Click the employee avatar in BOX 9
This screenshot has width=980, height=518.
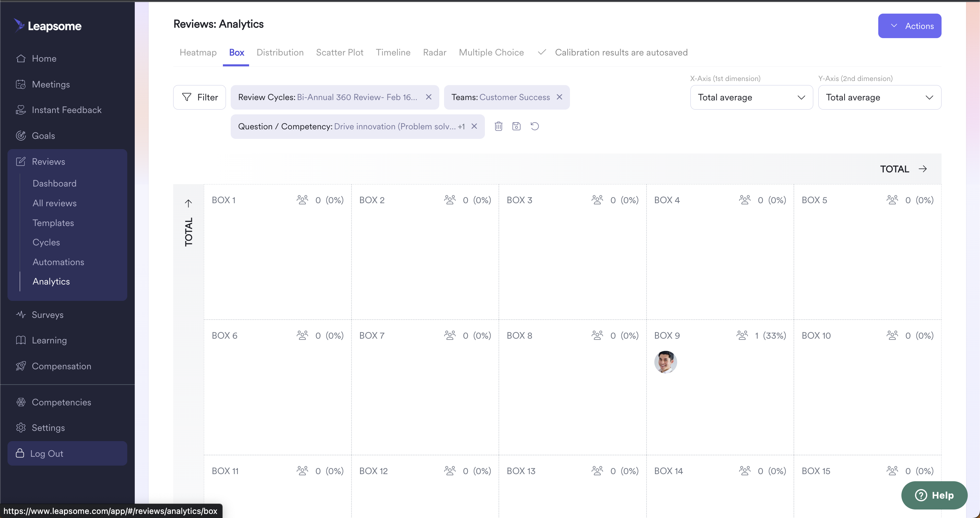(665, 361)
